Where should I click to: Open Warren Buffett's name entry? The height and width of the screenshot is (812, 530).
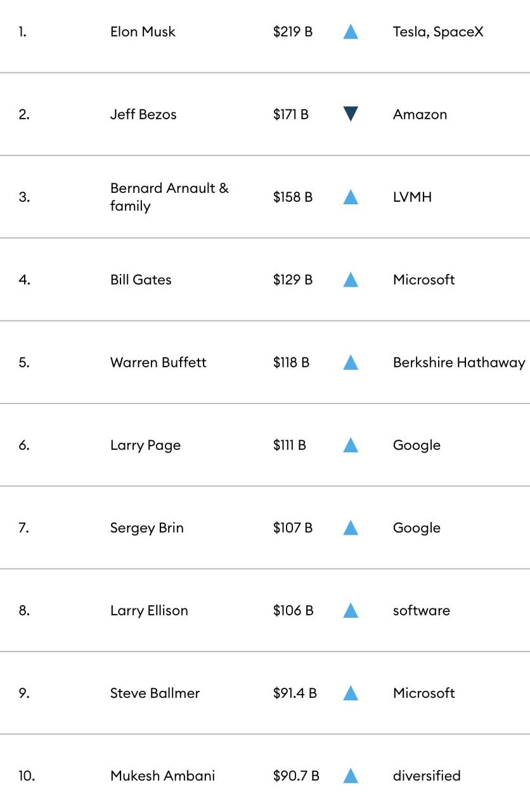(158, 362)
